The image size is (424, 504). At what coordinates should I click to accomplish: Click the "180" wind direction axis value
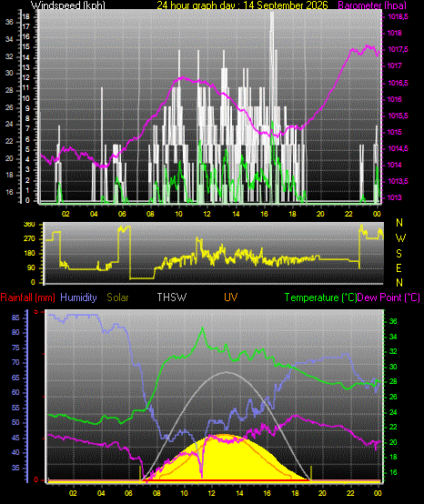tap(29, 254)
